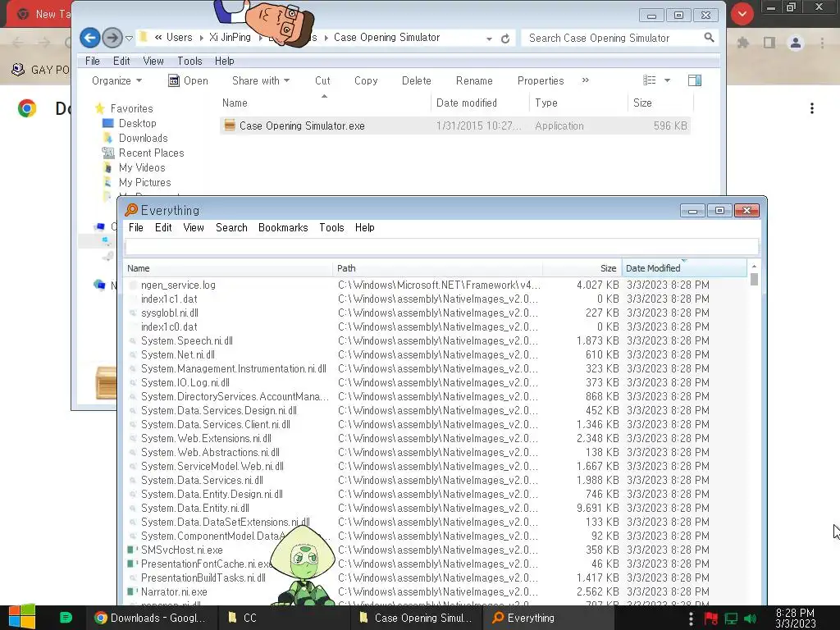Click Delete in Explorer toolbar
This screenshot has height=630, width=840.
point(416,80)
